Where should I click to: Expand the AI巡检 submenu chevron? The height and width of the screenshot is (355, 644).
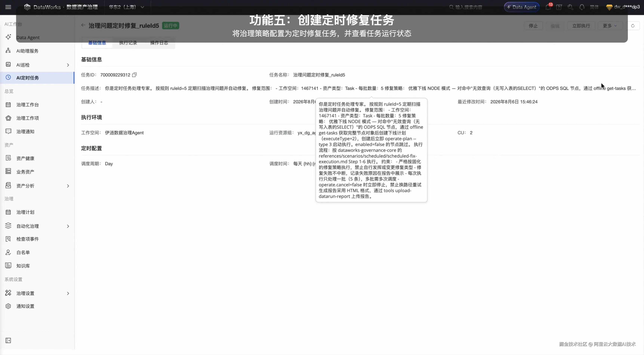(x=68, y=65)
